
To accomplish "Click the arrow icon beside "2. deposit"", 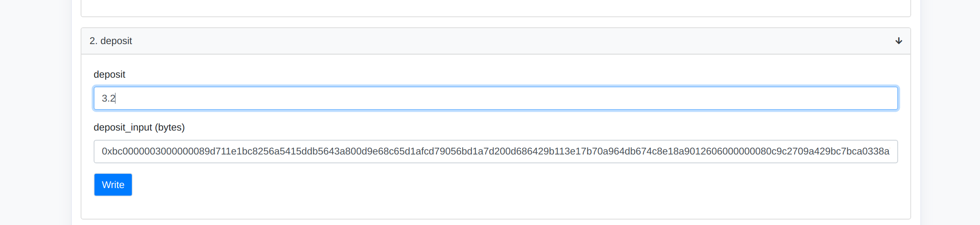I will point(899,41).
